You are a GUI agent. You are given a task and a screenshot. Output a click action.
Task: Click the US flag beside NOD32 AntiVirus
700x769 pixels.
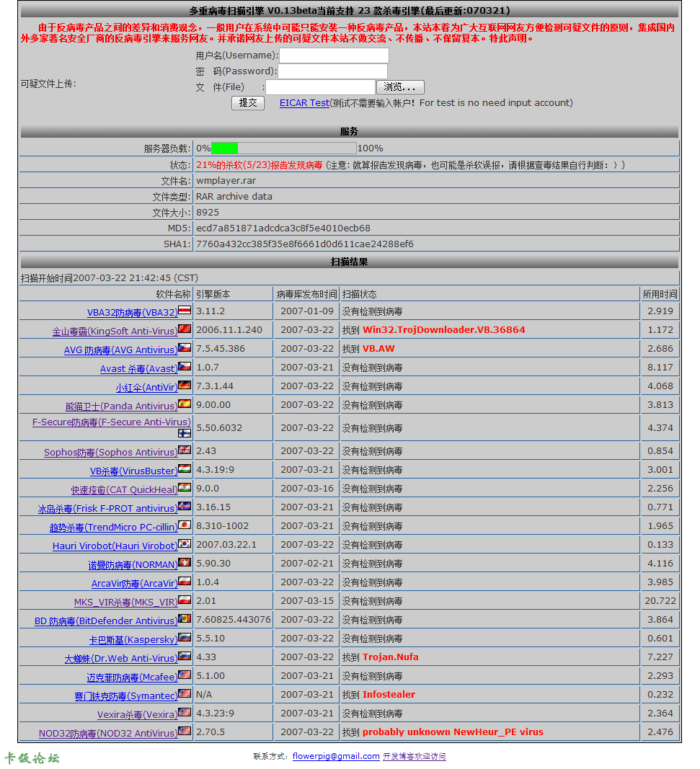click(185, 731)
